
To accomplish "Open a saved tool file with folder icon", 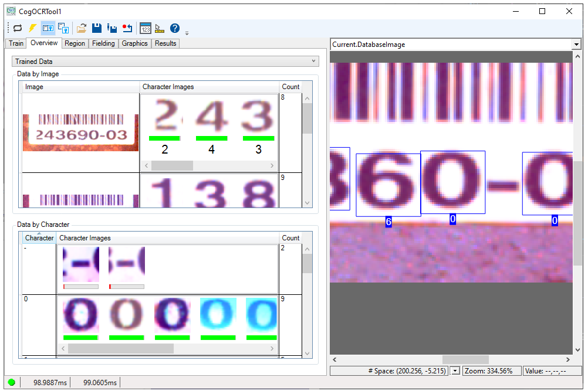I will click(x=81, y=28).
